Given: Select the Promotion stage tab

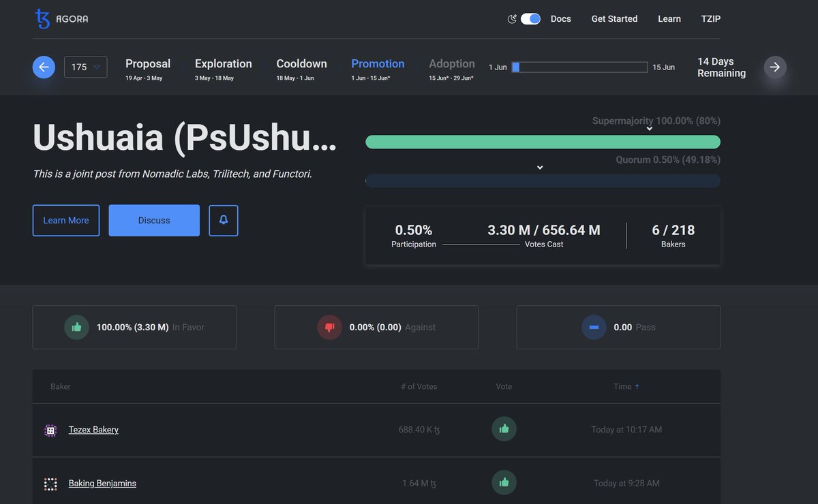Looking at the screenshot, I should pyautogui.click(x=378, y=69).
